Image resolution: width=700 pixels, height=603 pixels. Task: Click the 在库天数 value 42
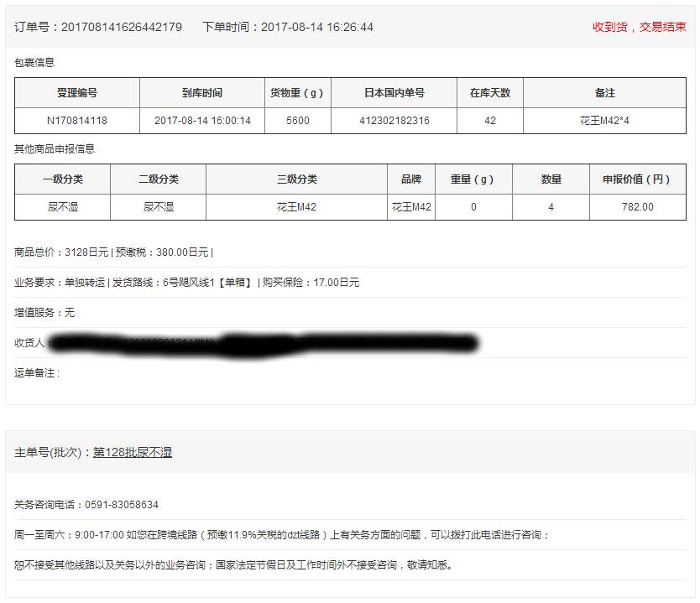(x=490, y=121)
